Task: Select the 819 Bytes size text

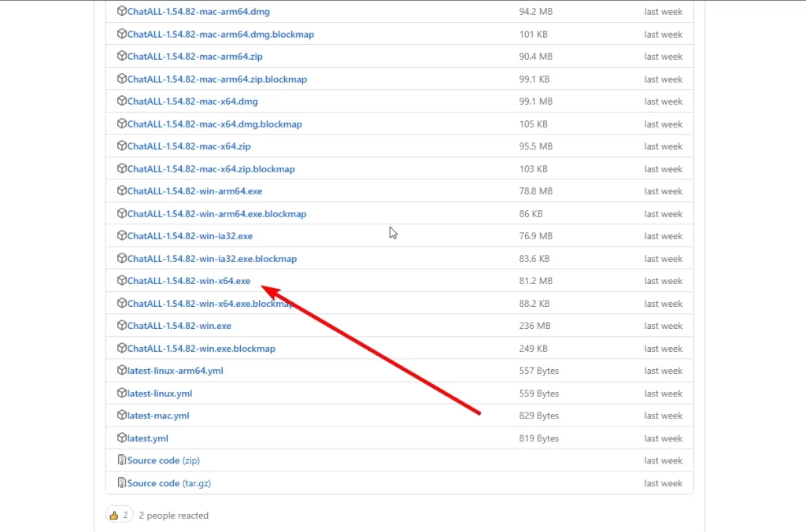Action: click(538, 438)
